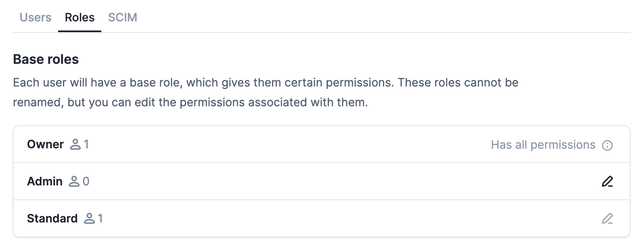Edit the Admin role permissions

(x=607, y=182)
